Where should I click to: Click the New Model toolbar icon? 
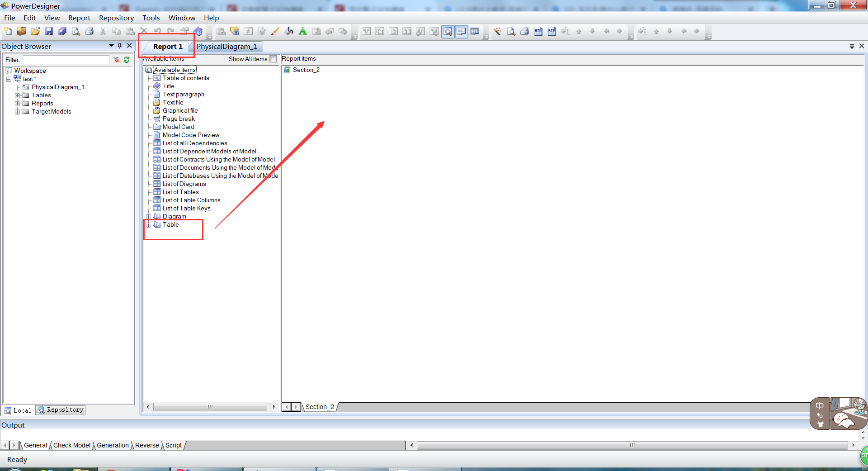pos(8,31)
